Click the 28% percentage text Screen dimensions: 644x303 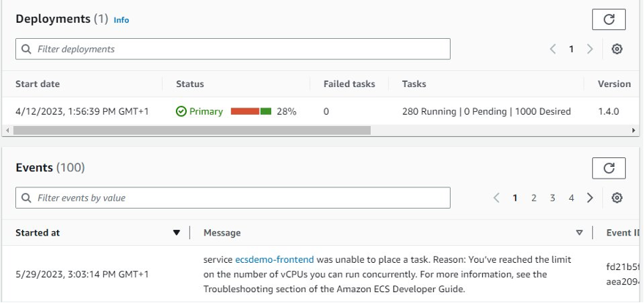coord(286,111)
